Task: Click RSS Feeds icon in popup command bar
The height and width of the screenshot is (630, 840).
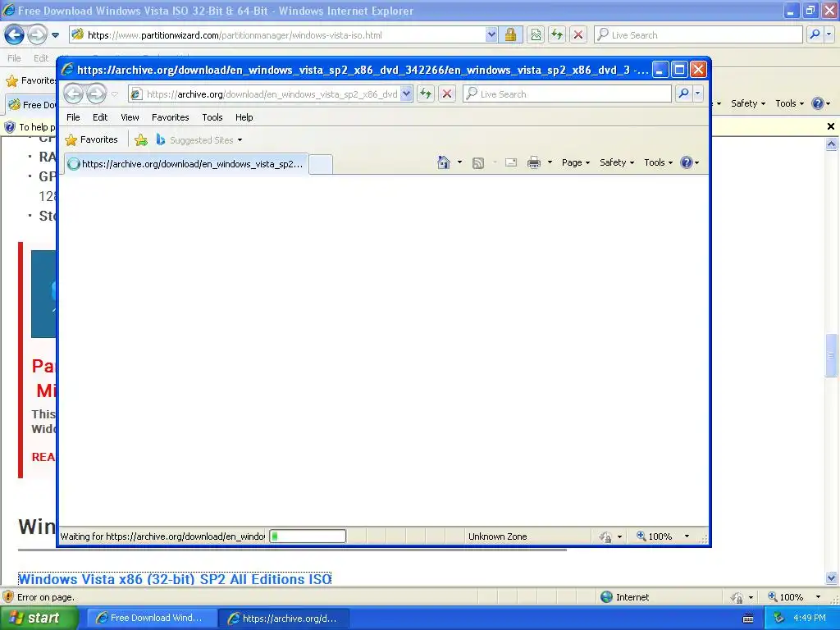Action: click(x=478, y=163)
